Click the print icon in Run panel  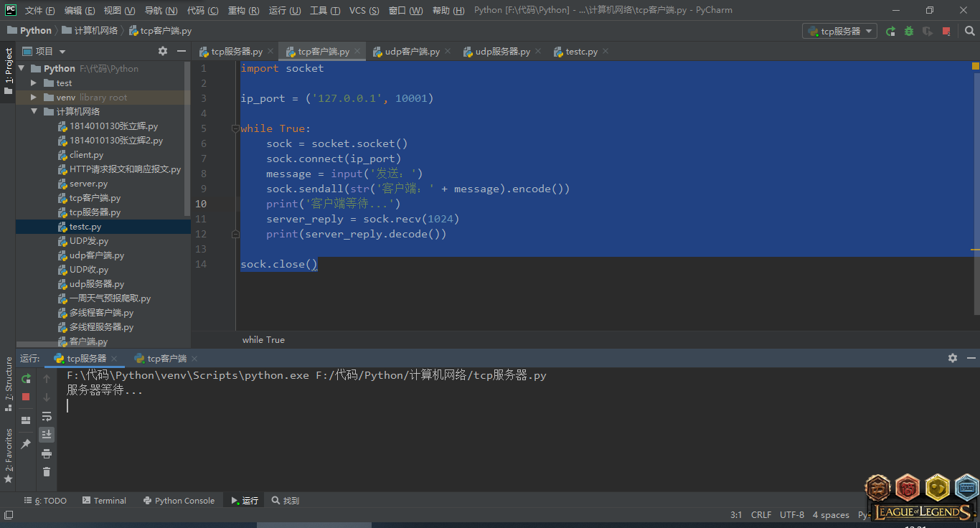click(x=47, y=453)
